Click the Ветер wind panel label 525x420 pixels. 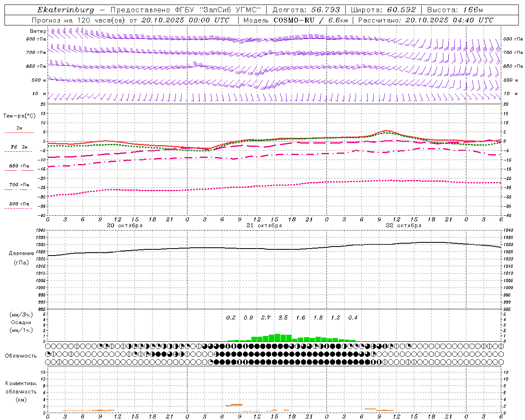click(x=38, y=31)
